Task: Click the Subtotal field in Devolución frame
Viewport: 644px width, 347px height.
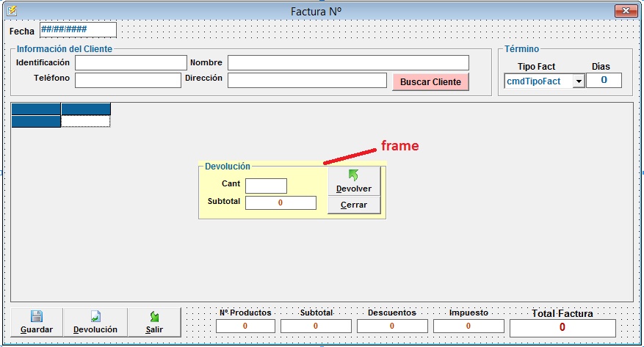Action: [281, 202]
